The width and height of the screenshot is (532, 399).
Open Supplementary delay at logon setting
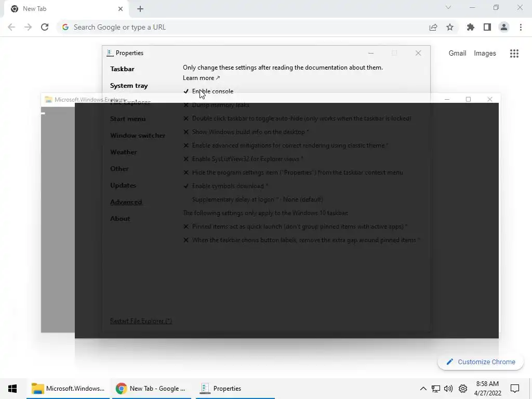click(258, 199)
